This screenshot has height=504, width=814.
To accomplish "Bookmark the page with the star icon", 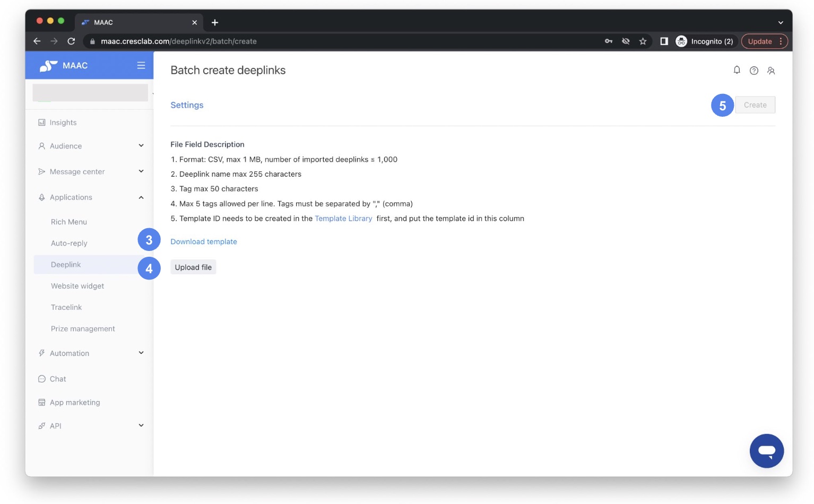I will [x=643, y=41].
